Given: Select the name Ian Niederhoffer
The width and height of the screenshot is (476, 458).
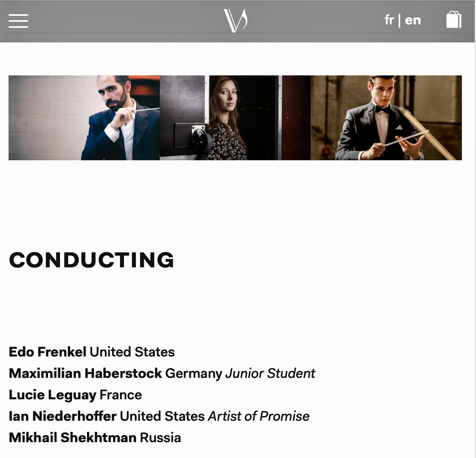Looking at the screenshot, I should (x=63, y=416).
